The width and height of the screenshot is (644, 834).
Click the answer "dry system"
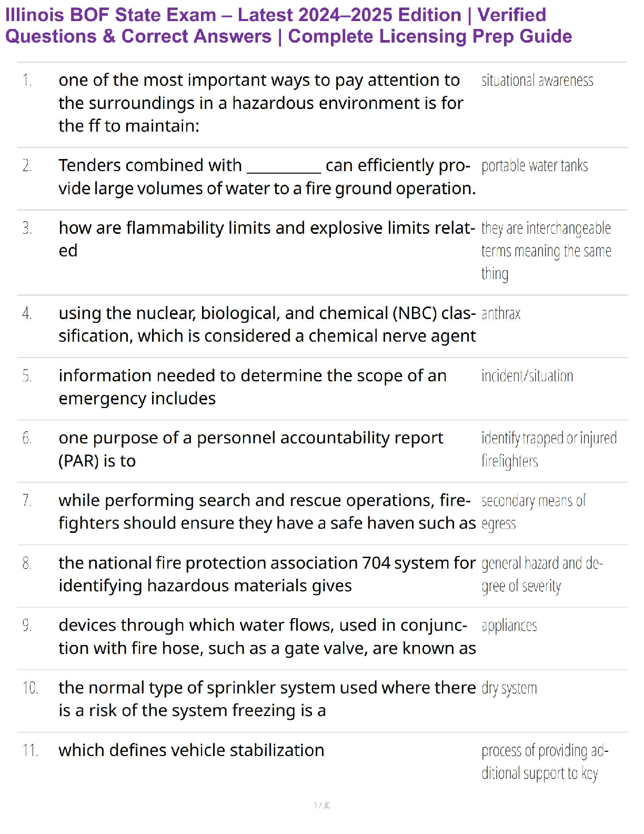point(509,688)
